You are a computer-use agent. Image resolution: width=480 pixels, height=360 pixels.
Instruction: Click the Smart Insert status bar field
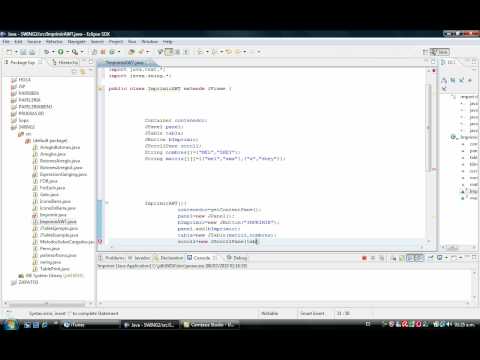(x=312, y=314)
